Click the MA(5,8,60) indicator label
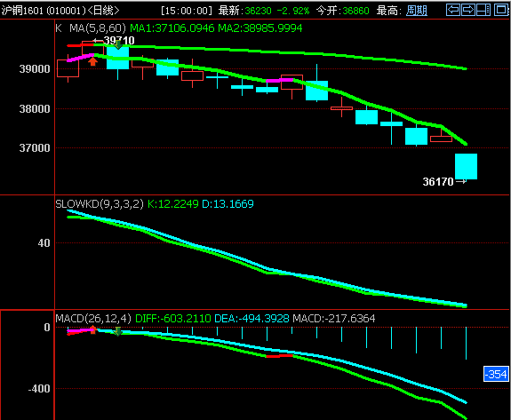The height and width of the screenshot is (420, 511). click(x=98, y=28)
